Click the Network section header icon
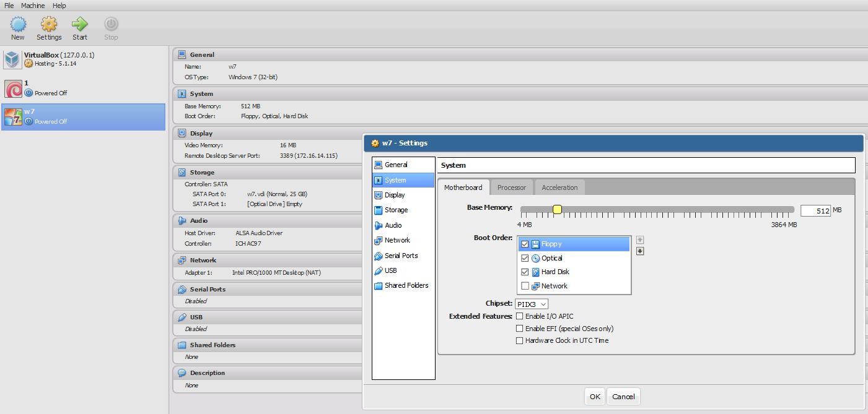Screen dimensions: 868x414 coord(182,261)
